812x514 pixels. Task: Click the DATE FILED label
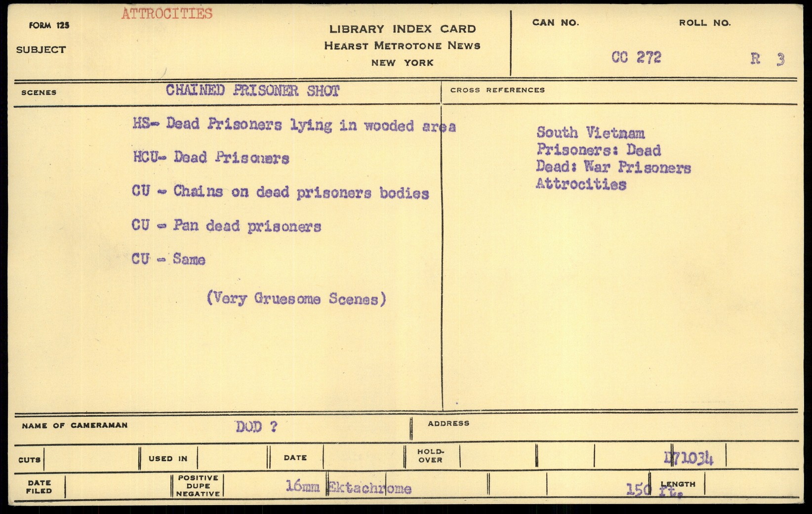40,487
